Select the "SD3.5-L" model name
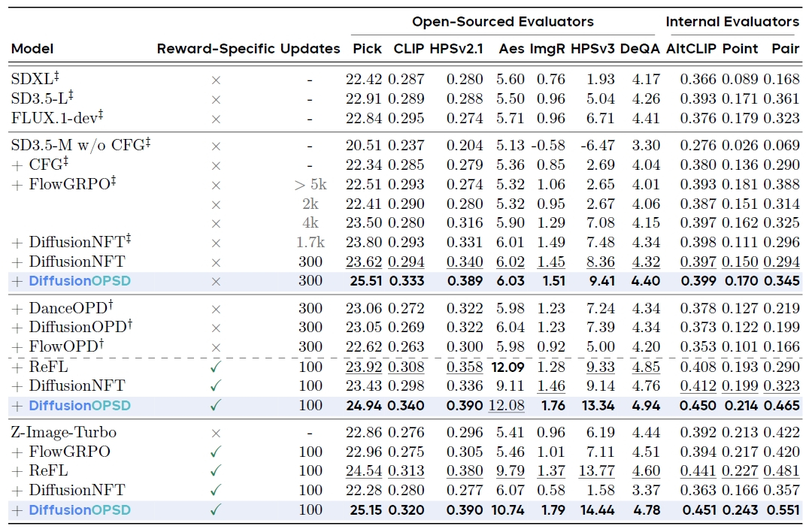This screenshot has height=532, width=809. tap(42, 98)
